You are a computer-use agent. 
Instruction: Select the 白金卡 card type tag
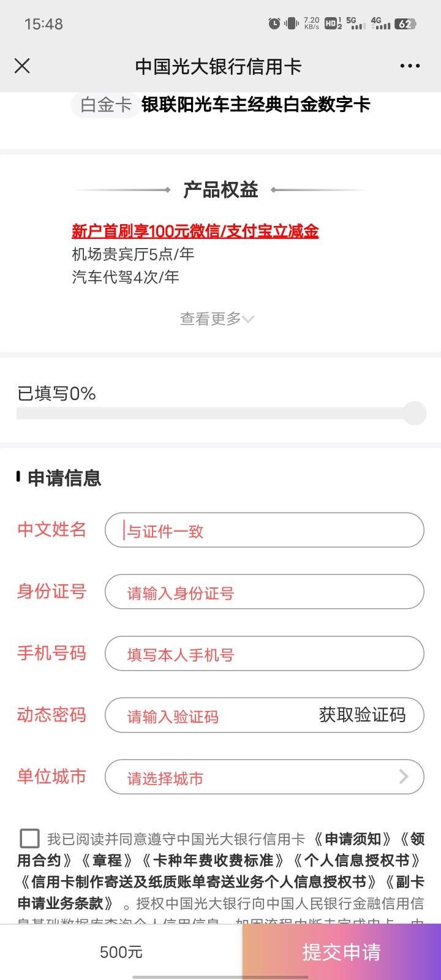pos(106,105)
